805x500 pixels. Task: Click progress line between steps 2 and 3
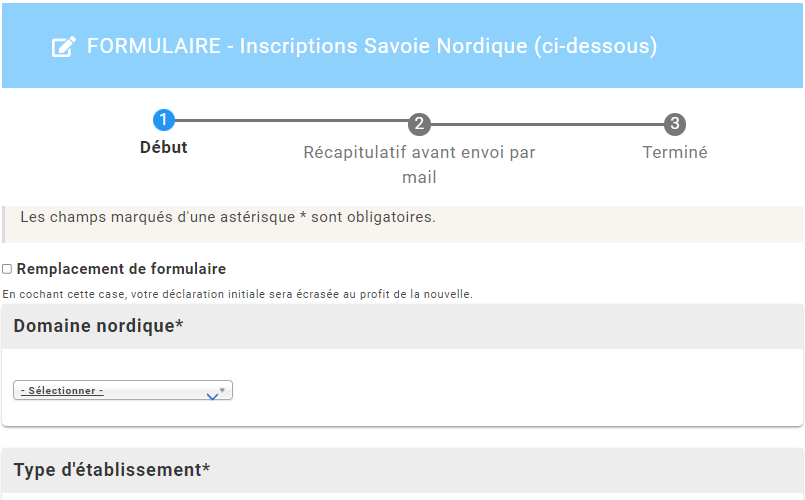point(548,124)
